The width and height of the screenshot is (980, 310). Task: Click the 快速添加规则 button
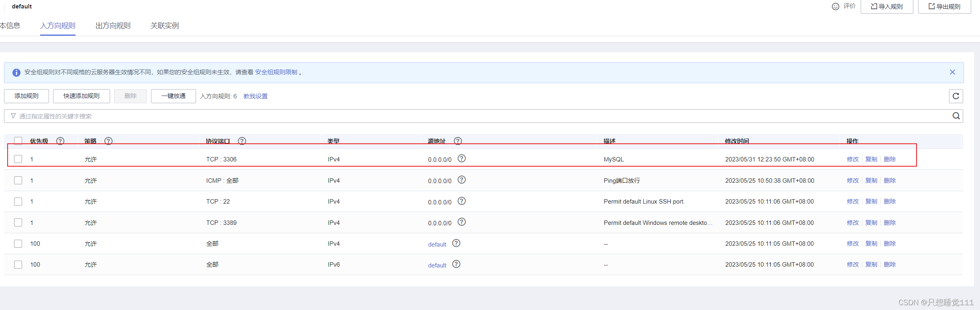82,96
